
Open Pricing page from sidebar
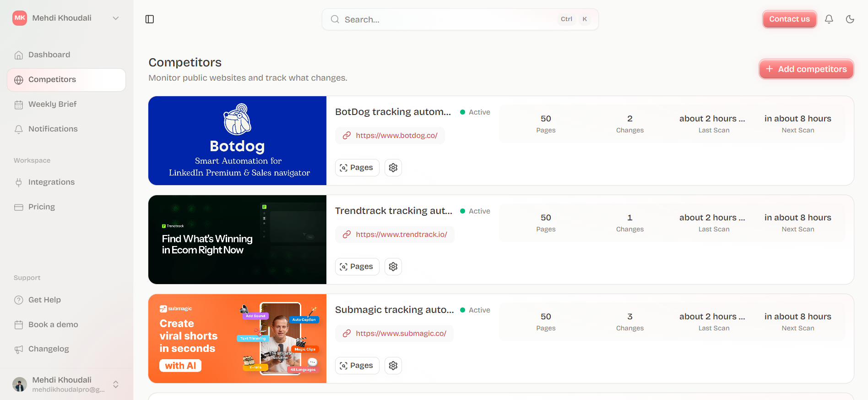coord(66,207)
